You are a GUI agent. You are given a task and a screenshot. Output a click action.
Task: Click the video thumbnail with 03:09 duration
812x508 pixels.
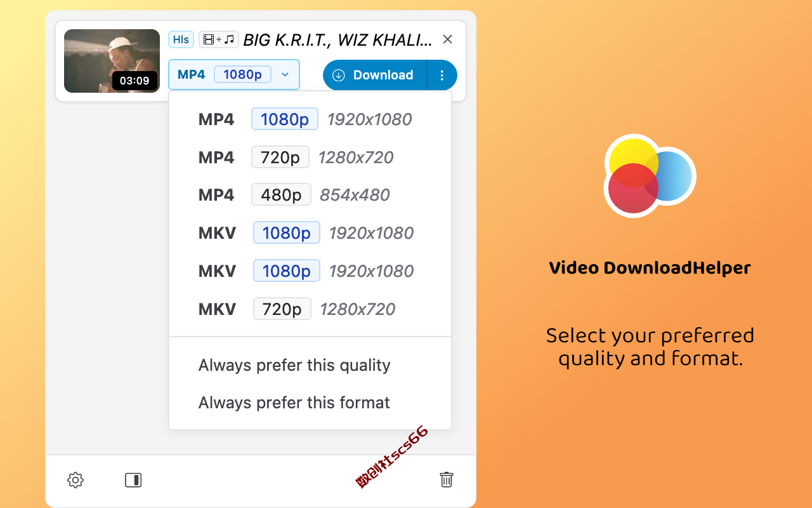click(x=112, y=61)
